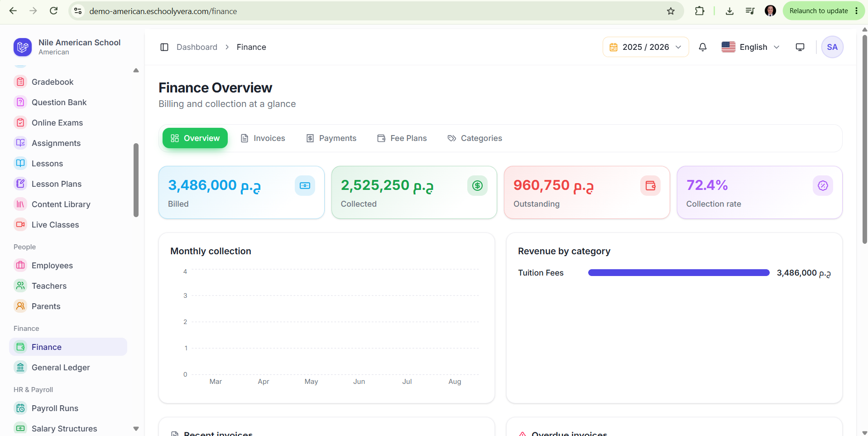Open Chrome three-dot menu
The width and height of the screenshot is (868, 436).
(857, 11)
